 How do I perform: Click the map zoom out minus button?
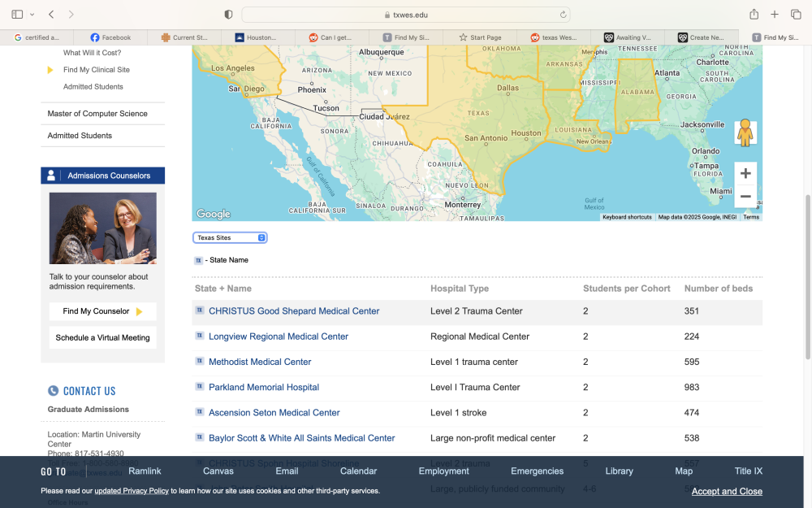[x=745, y=197]
